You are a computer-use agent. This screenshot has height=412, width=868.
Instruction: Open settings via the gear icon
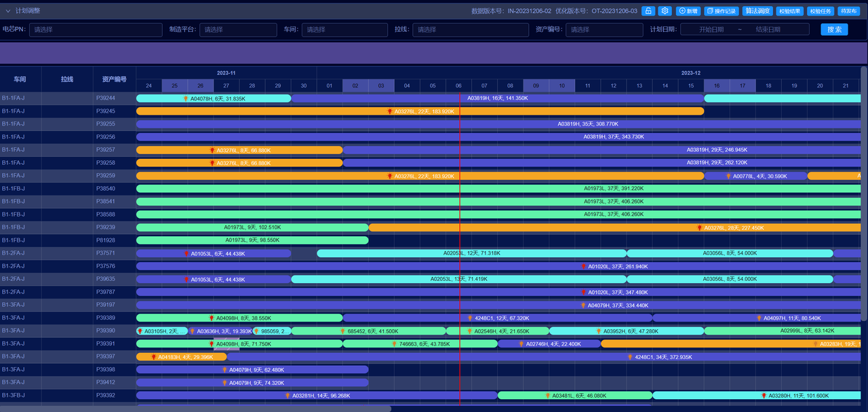pos(665,11)
